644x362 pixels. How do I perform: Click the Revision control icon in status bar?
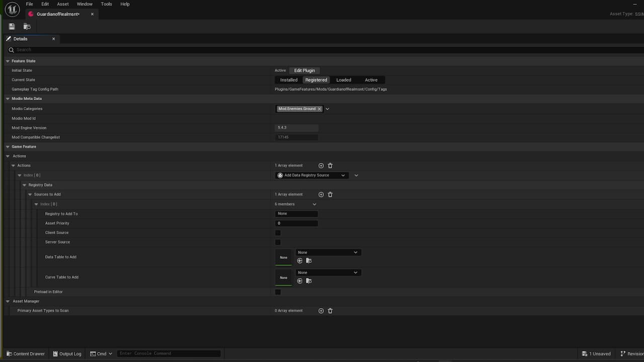coord(623,354)
